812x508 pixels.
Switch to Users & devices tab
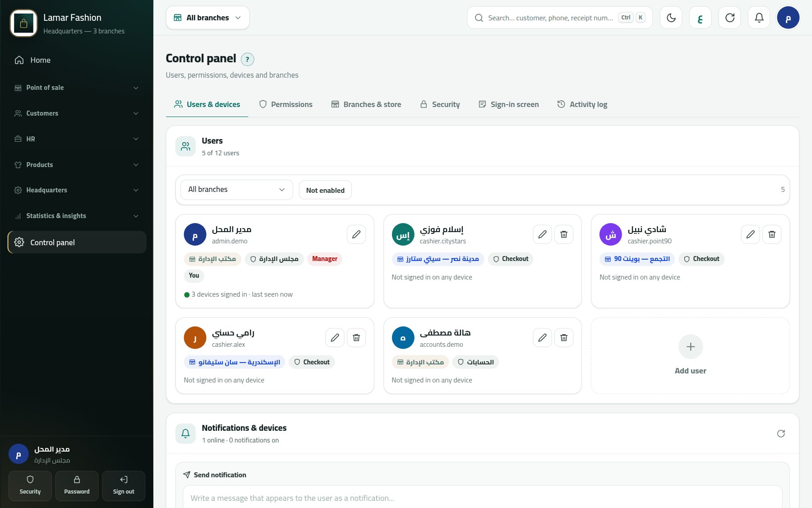click(207, 104)
